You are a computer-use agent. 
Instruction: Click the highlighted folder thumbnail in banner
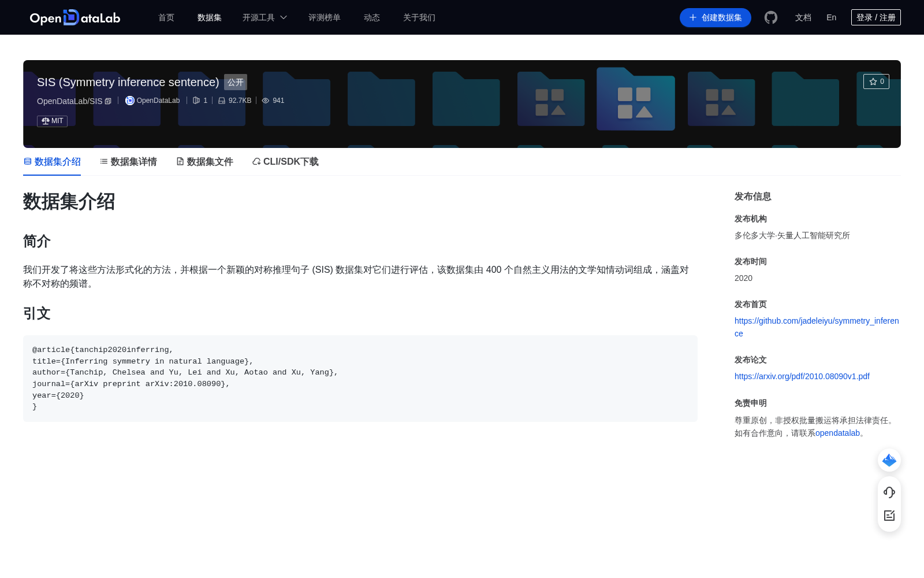click(636, 99)
